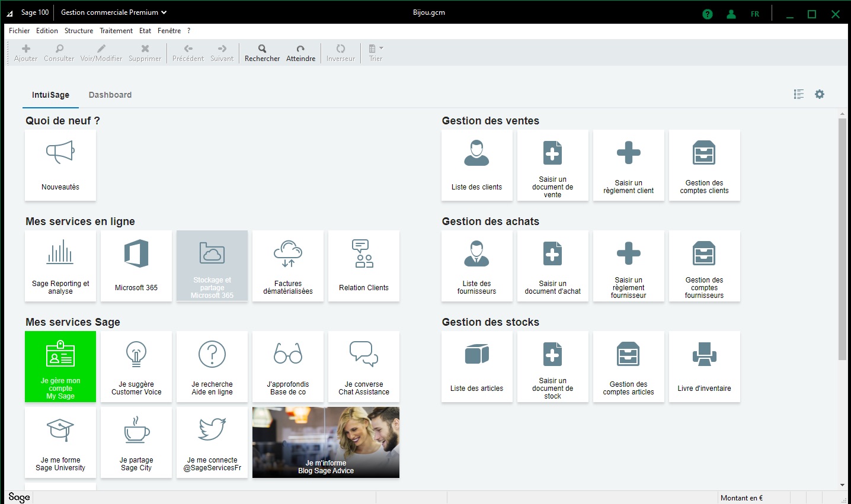Click the Sage University graduation cap tile
This screenshot has height=504, width=851.
tap(60, 442)
